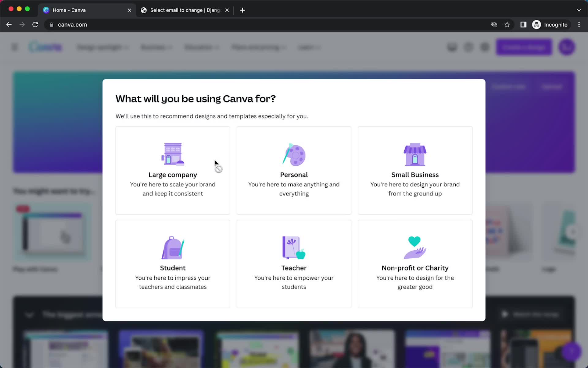Click the Teacher book icon
This screenshot has height=368, width=588.
[x=293, y=247]
